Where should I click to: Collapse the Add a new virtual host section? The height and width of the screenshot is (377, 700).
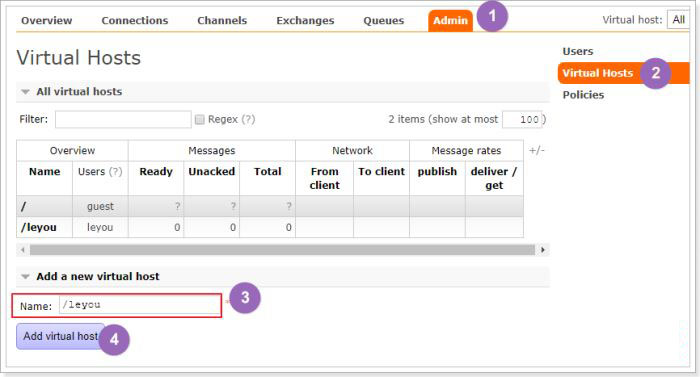(x=25, y=276)
